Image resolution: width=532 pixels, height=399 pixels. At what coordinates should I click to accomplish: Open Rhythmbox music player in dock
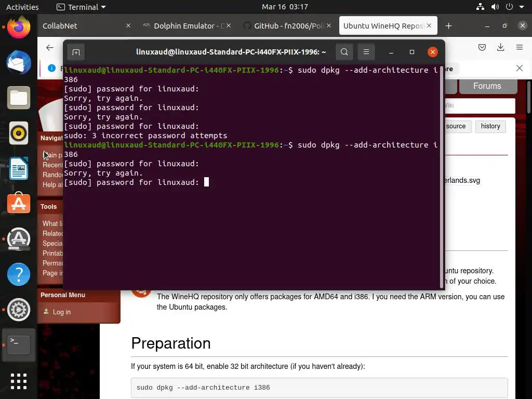19,133
